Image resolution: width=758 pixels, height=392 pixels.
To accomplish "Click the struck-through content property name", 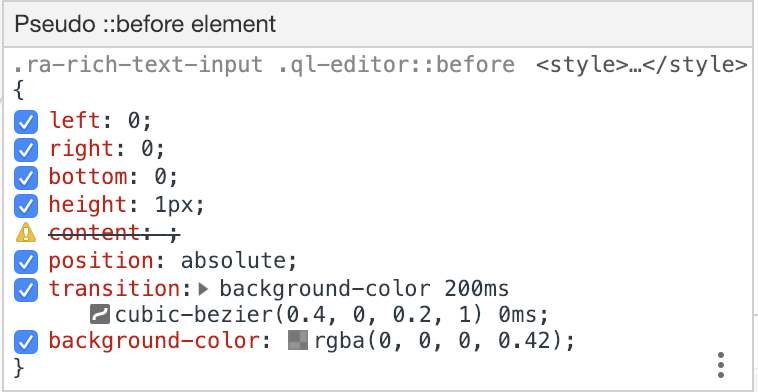I will [94, 233].
